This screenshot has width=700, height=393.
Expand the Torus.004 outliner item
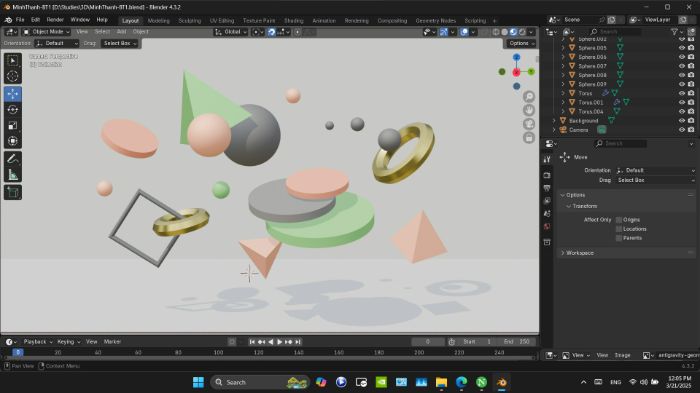coord(563,111)
